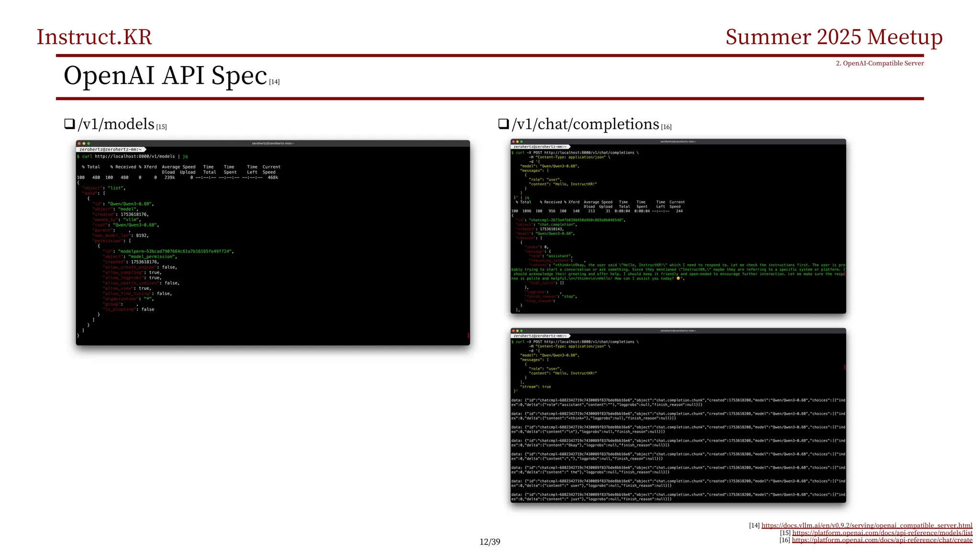Click the OpenAI API Spec slide title
Viewport: 980px width, 551px height.
(165, 76)
